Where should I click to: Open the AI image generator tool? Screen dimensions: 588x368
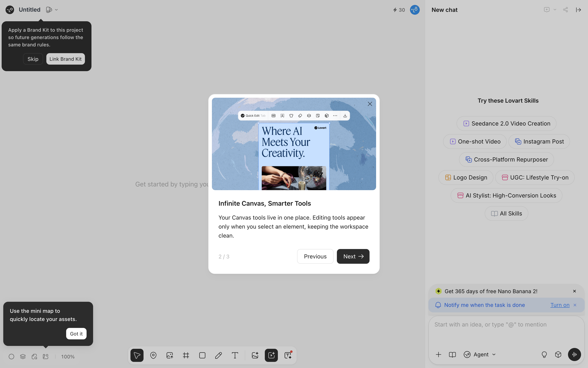click(x=255, y=355)
